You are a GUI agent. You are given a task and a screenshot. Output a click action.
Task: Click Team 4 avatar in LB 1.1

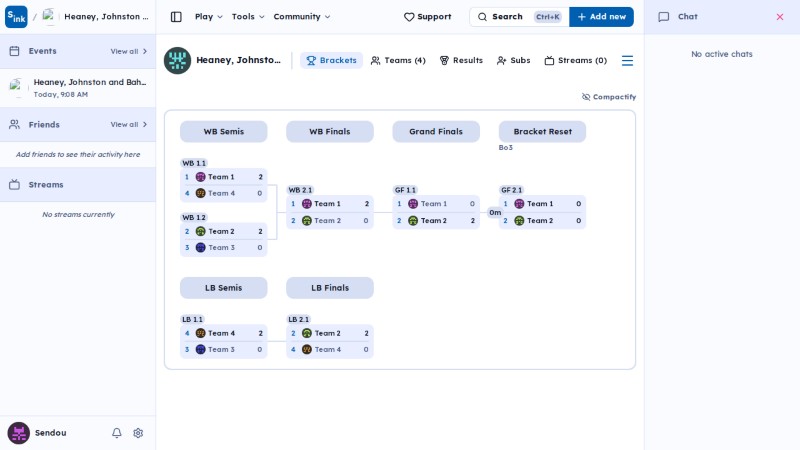click(x=201, y=333)
